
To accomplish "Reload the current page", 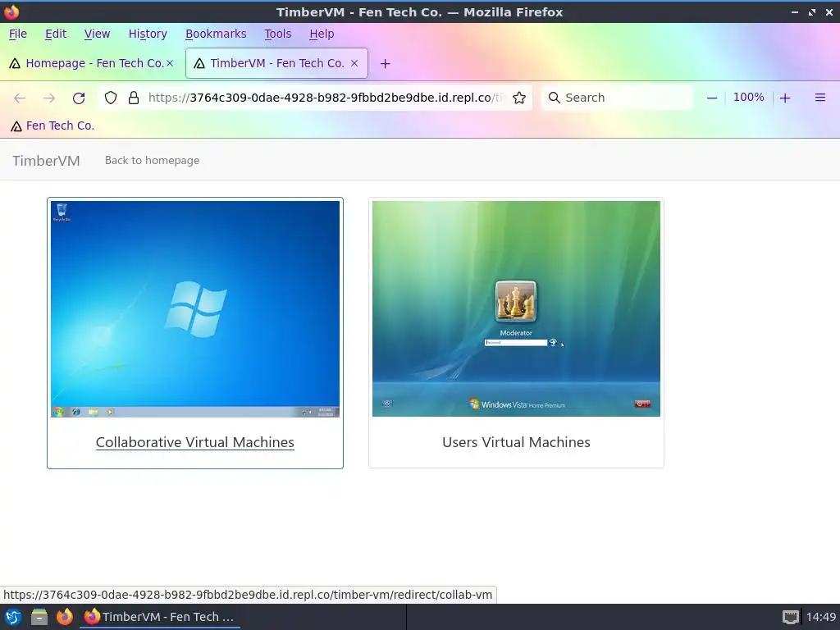I will (79, 98).
